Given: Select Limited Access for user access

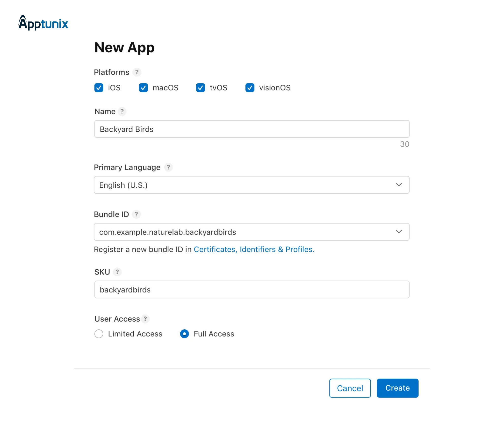Looking at the screenshot, I should [99, 334].
